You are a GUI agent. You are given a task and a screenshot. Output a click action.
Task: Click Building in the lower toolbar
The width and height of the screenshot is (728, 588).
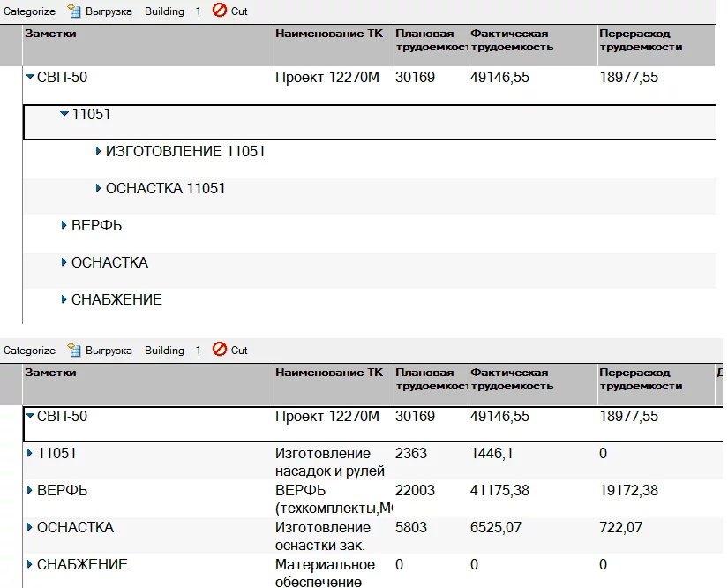pyautogui.click(x=164, y=351)
